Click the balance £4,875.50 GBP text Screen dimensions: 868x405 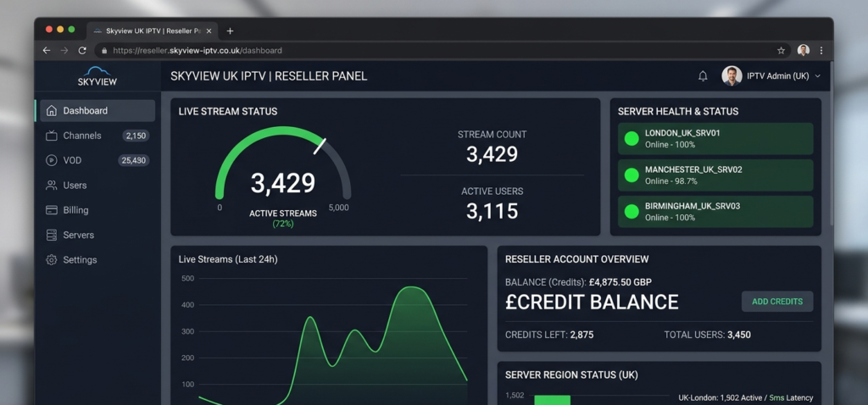[x=620, y=282]
